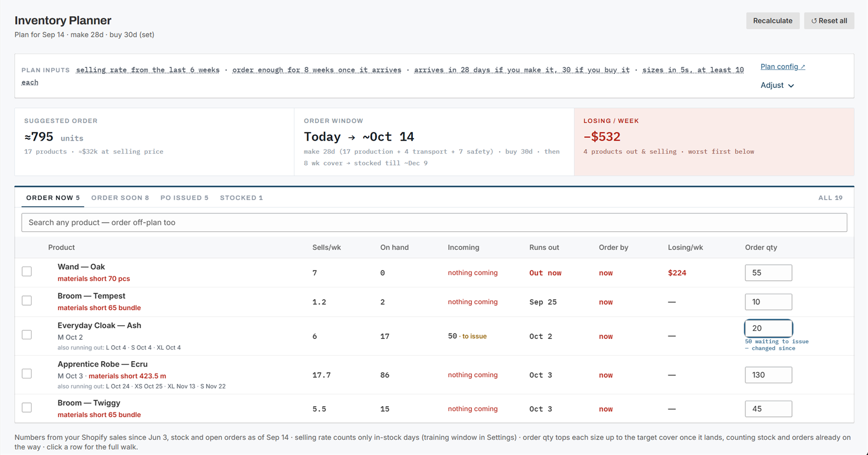The height and width of the screenshot is (455, 868).
Task: Click the Broom — Twiggy product name
Action: click(x=89, y=403)
